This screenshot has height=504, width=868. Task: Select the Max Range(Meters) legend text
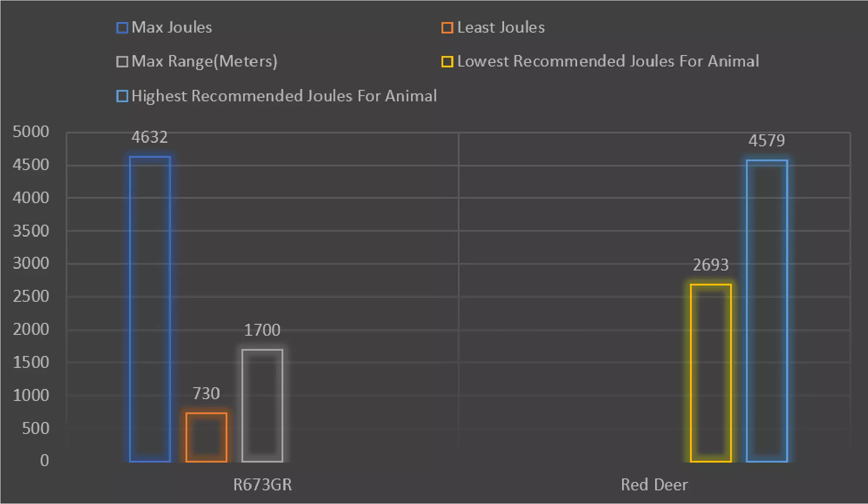204,61
